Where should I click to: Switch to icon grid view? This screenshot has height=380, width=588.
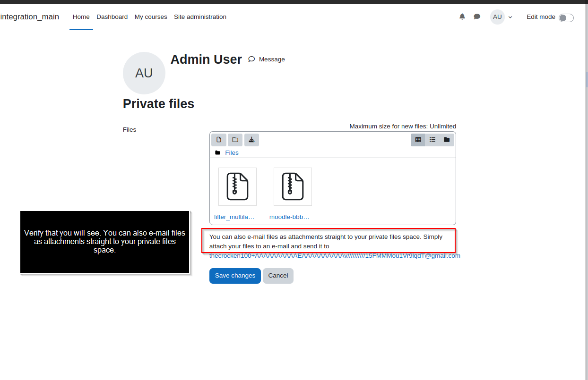(x=418, y=140)
